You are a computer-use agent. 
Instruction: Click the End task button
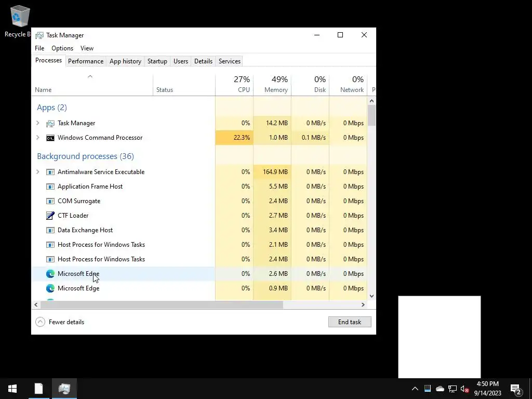350,322
